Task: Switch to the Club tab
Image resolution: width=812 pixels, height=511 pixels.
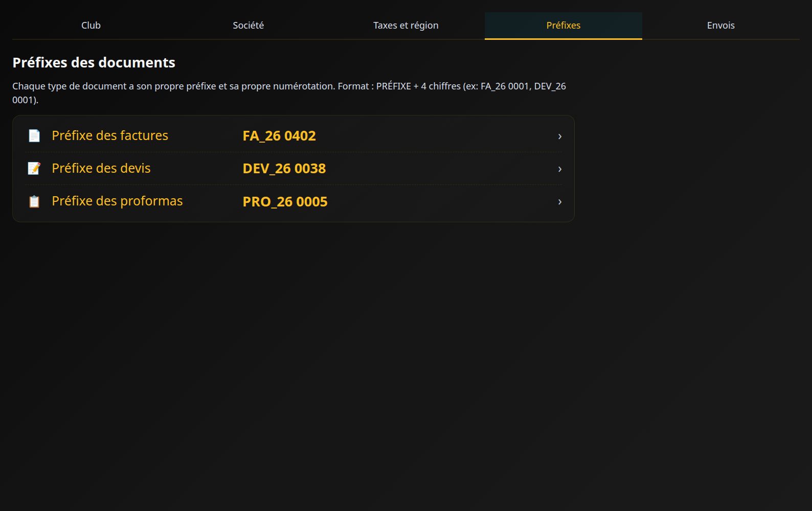Action: [x=91, y=26]
